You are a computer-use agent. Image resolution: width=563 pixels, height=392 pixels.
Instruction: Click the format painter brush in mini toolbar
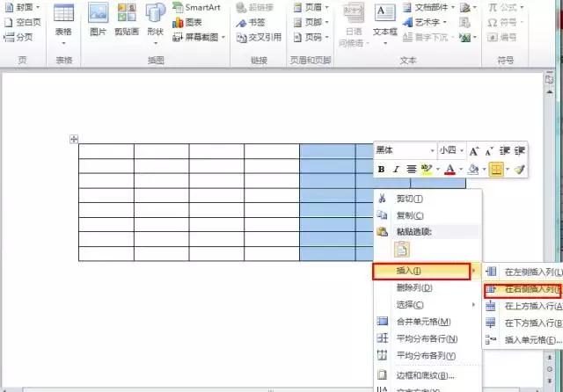[519, 169]
